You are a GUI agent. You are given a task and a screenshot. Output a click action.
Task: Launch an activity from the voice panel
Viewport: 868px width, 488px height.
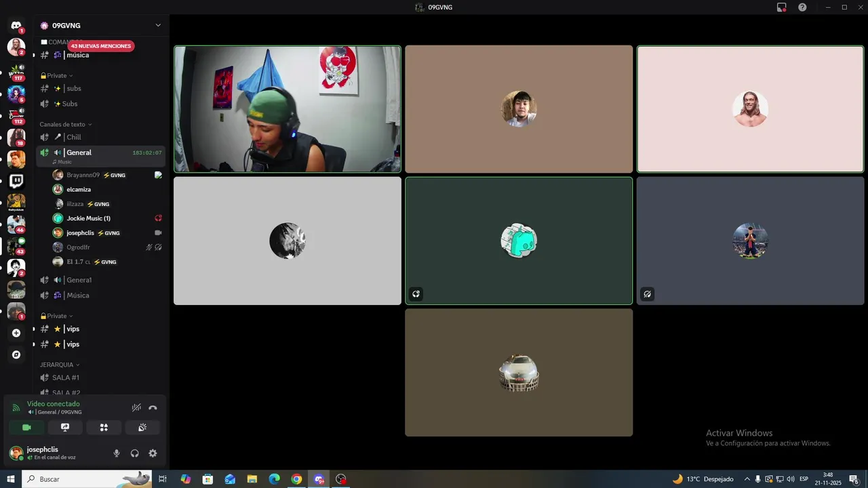104,428
